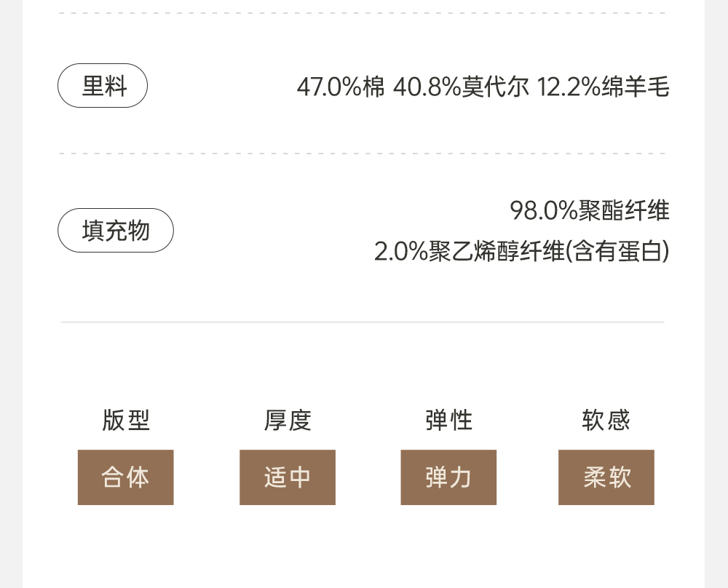Click the 里料 pill label
The height and width of the screenshot is (588, 728).
point(103,86)
